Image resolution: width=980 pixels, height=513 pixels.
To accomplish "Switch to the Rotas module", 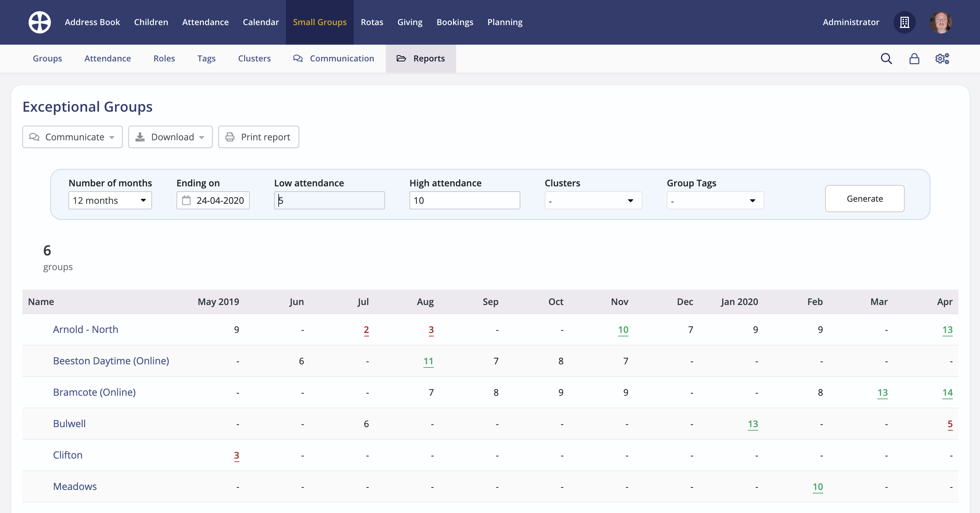I will tap(372, 22).
